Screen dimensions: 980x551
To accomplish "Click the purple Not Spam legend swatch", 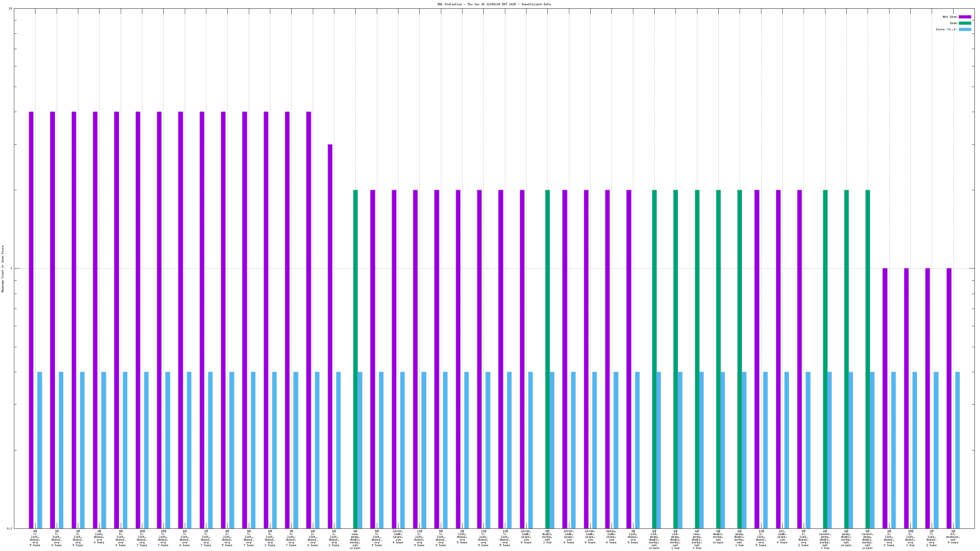I will coord(964,17).
